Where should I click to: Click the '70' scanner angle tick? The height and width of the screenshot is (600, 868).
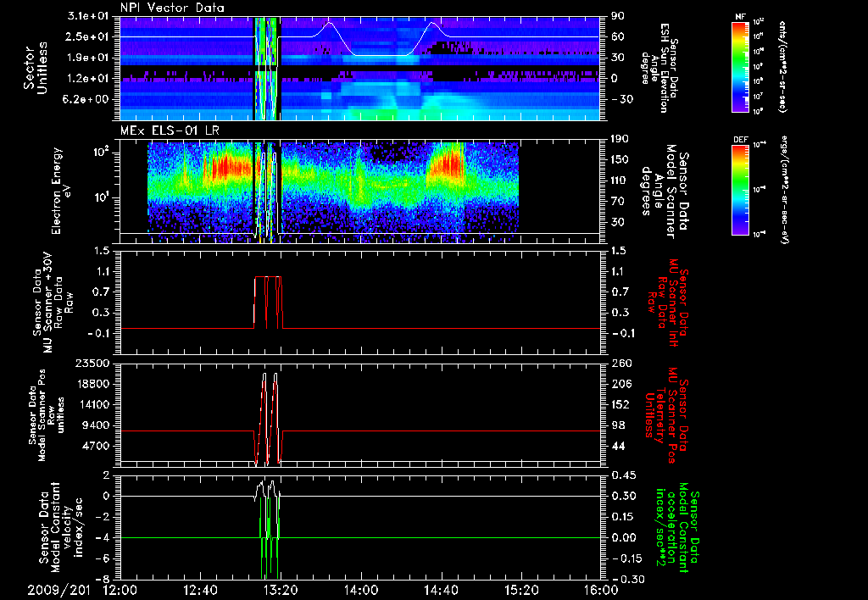618,201
